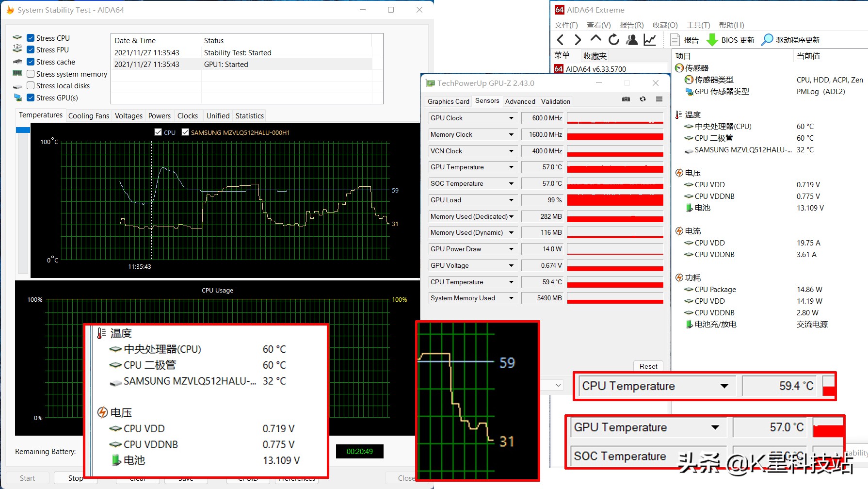Select the log row 'GPU1: Started'
This screenshot has height=489, width=868.
tap(242, 64)
